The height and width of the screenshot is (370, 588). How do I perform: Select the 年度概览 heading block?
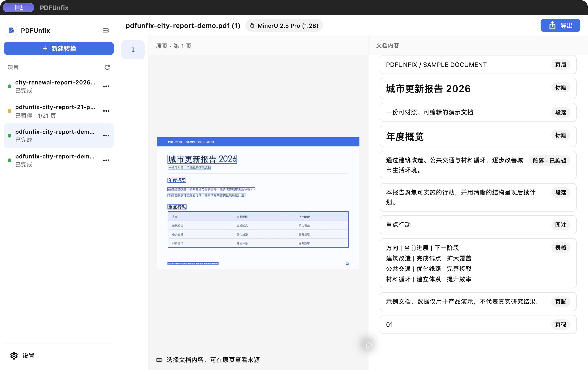point(478,136)
